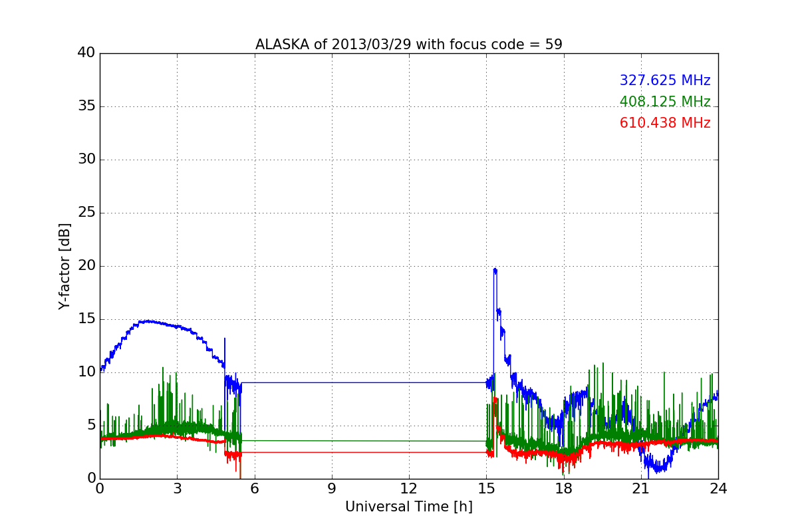Click the y-axis tick label 40
Image resolution: width=798 pixels, height=532 pixels.
(86, 53)
